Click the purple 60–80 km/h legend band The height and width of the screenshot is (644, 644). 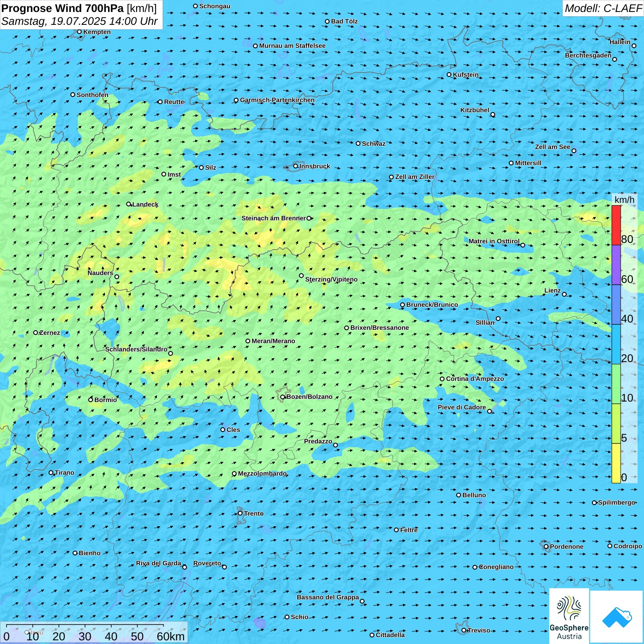pos(616,264)
